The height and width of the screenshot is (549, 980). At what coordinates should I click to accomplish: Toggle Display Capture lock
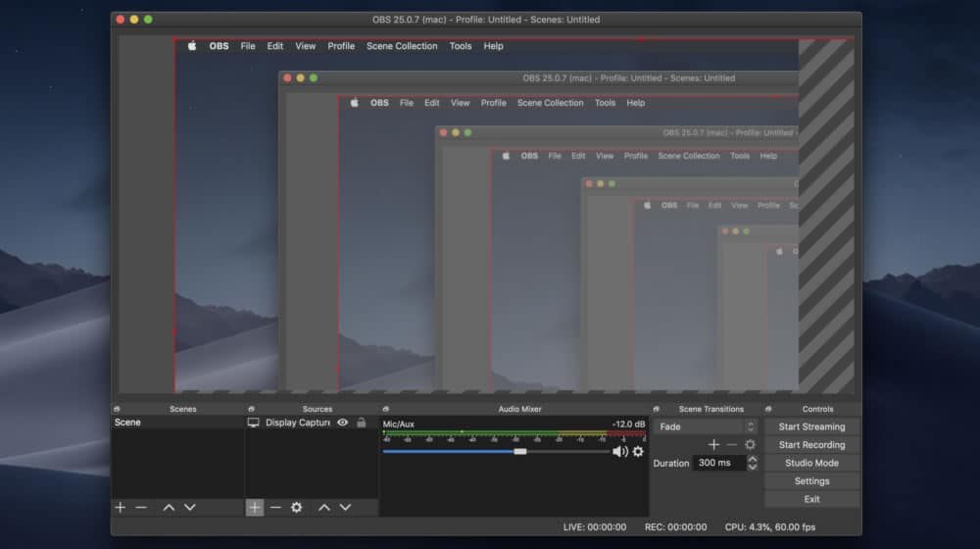(362, 423)
